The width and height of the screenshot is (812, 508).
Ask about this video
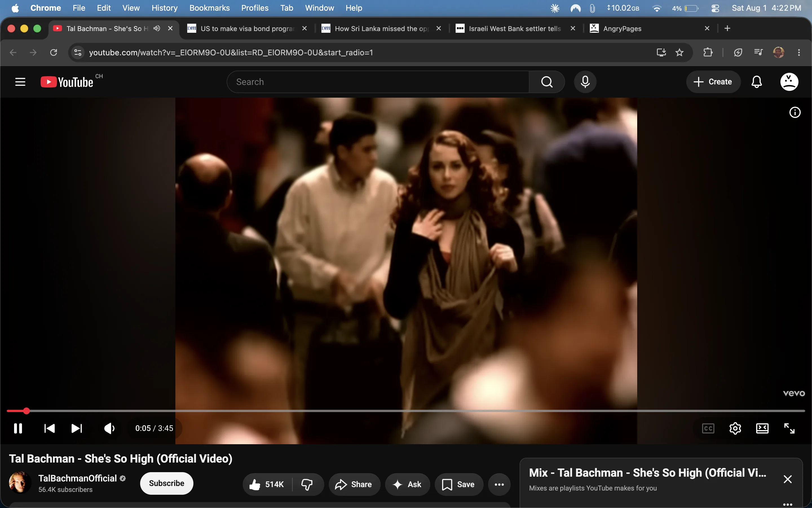coord(407,485)
